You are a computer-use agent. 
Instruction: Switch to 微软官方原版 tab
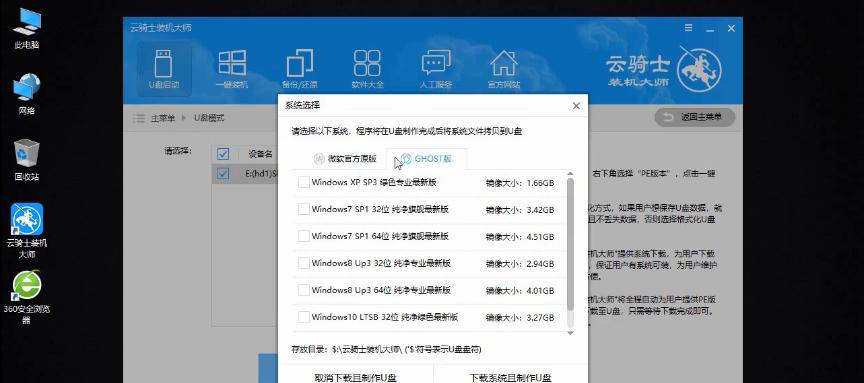(x=345, y=159)
